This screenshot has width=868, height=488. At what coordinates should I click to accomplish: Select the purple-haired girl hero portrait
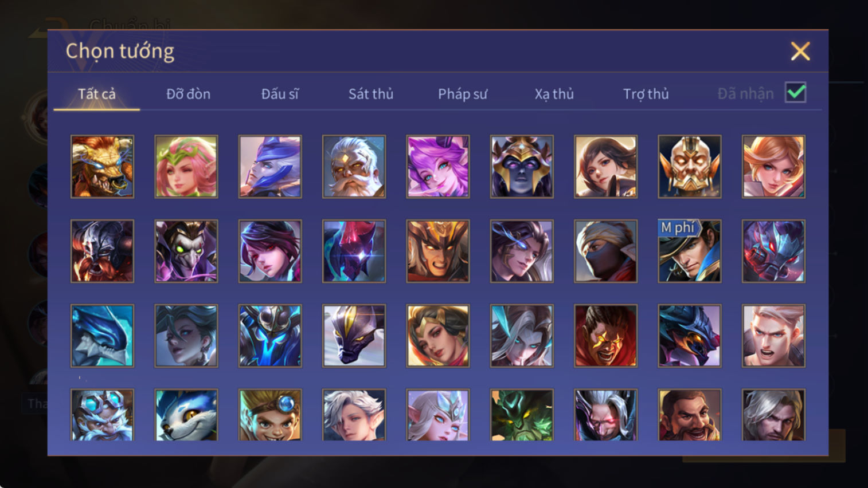(x=438, y=167)
